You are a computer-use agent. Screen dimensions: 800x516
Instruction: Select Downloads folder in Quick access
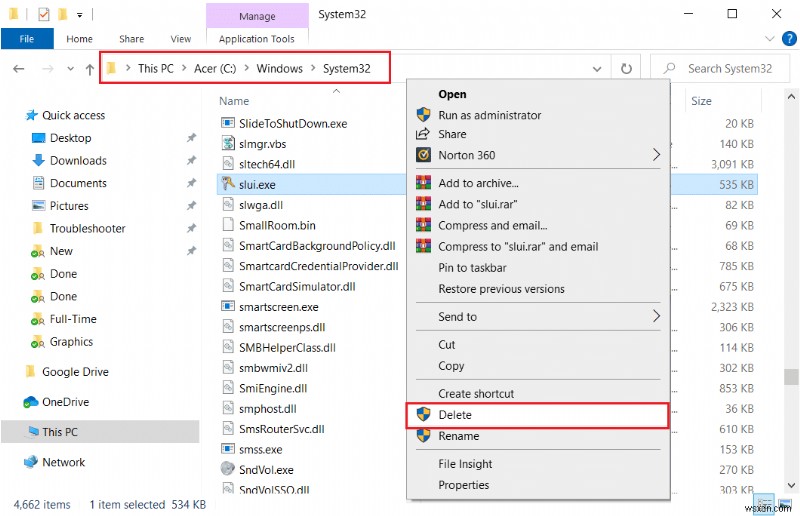tap(78, 160)
